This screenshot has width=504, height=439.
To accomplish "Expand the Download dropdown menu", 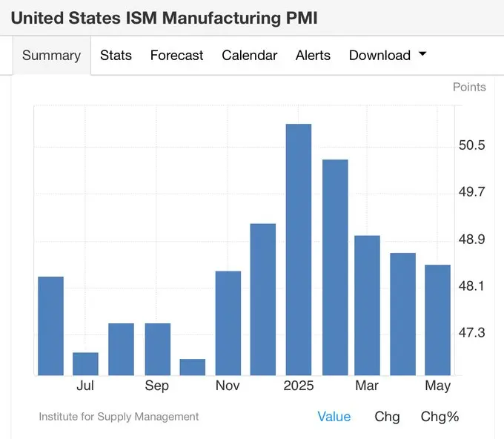I will [x=379, y=56].
